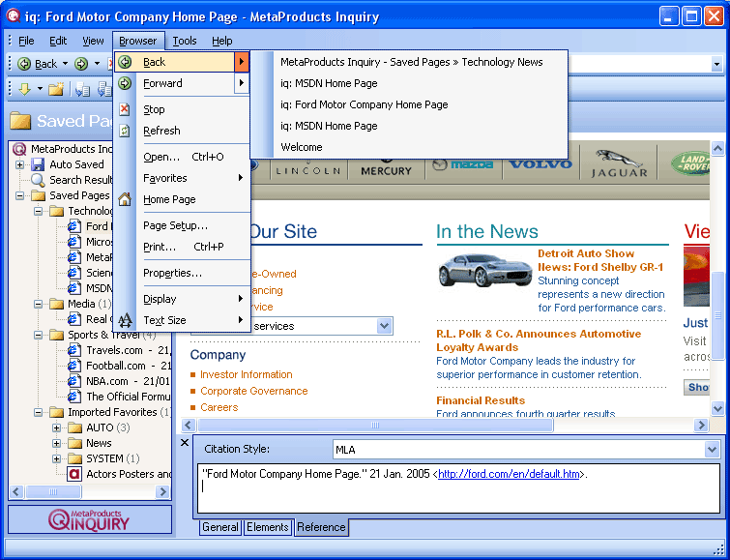The height and width of the screenshot is (560, 730).
Task: Click the Detroit Auto Show news headline
Action: (x=600, y=260)
